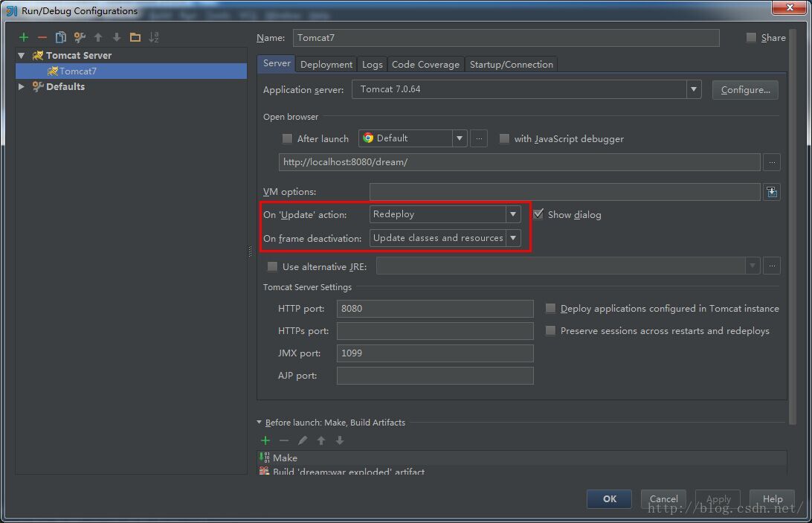Image resolution: width=812 pixels, height=523 pixels.
Task: Remove selected configuration with minus icon
Action: (x=42, y=37)
